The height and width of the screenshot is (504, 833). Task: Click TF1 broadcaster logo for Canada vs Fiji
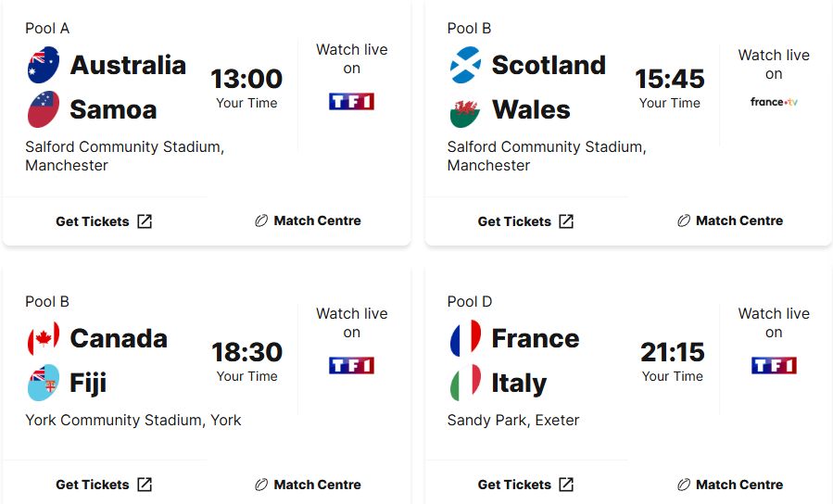(351, 365)
